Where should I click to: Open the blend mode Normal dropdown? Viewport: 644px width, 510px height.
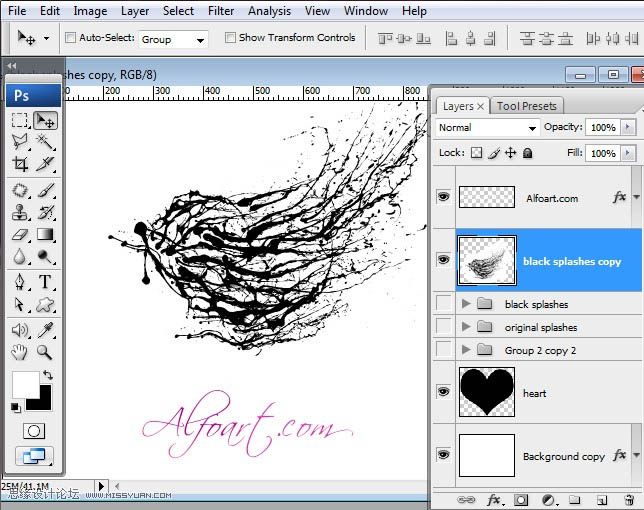click(488, 128)
